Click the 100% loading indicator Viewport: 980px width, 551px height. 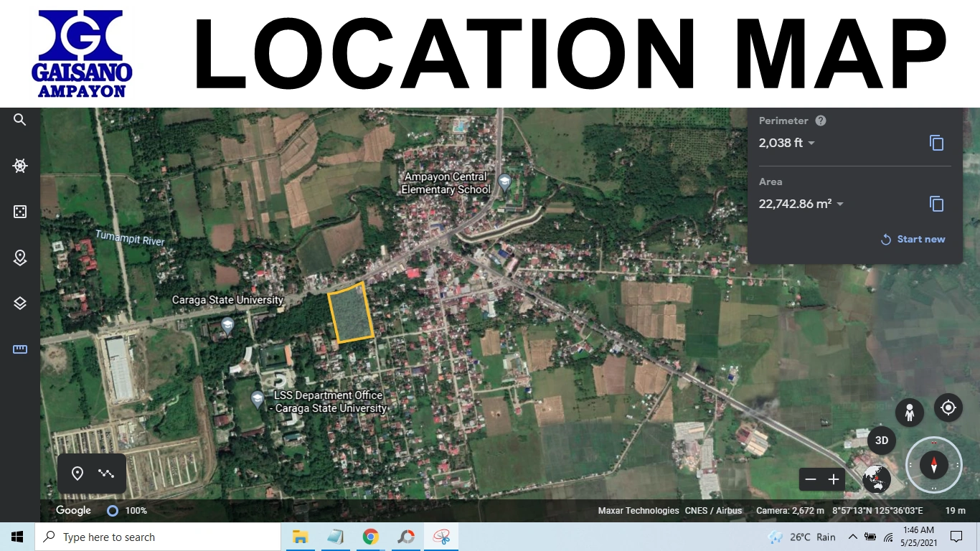pos(127,511)
